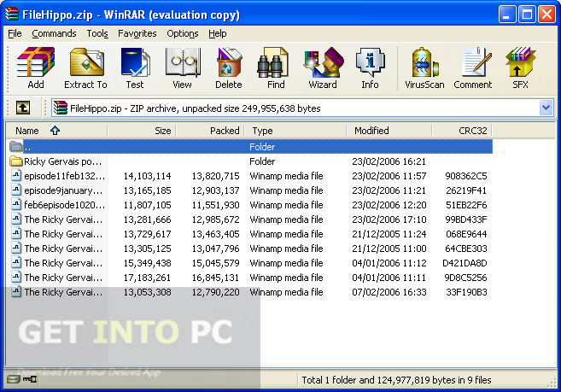The width and height of the screenshot is (561, 392).
Task: Open the Help menu
Action: (x=218, y=33)
